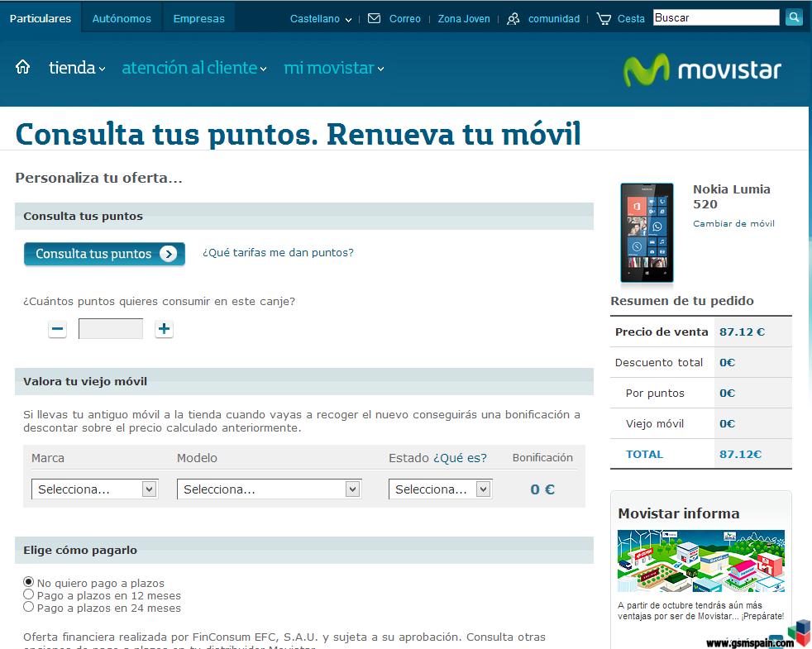This screenshot has height=649, width=812.
Task: Click the Nokia Lumia 520 phone image
Action: click(647, 232)
